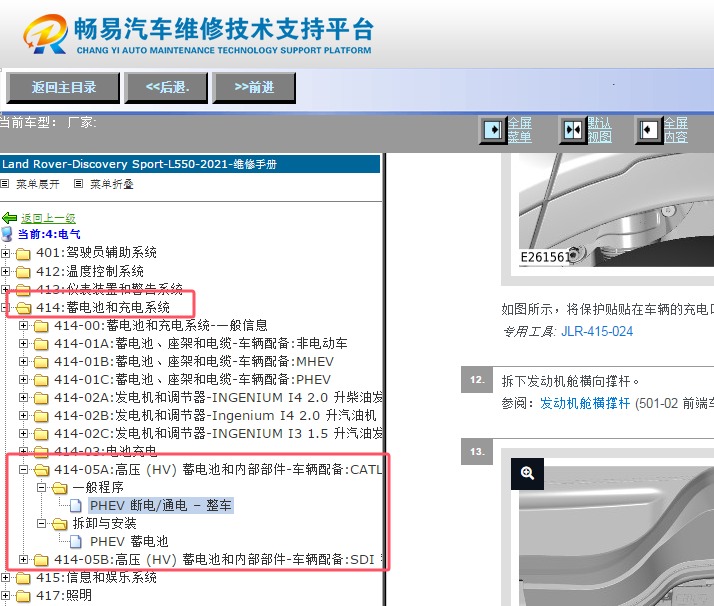Select 414:蓄电池和充电系统 tree item
Viewport: 714px width, 606px height.
click(103, 307)
